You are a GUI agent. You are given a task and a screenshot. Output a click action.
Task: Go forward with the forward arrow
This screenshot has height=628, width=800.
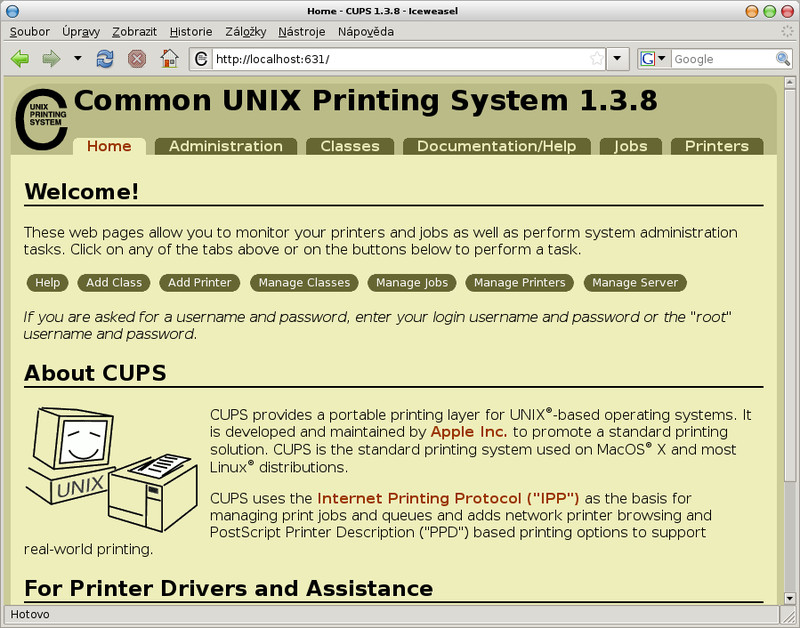tap(51, 59)
